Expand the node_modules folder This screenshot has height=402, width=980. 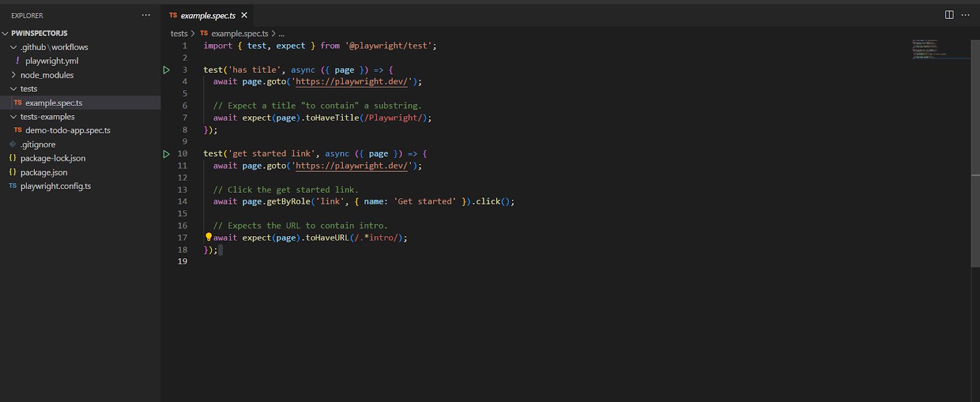pyautogui.click(x=13, y=75)
